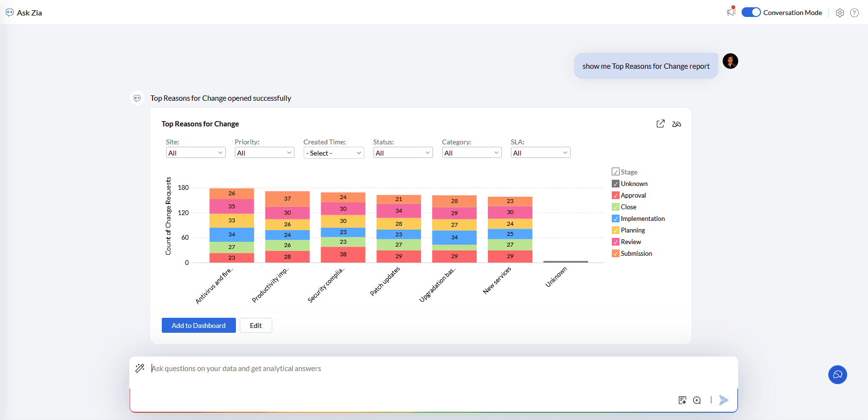Viewport: 868px width, 420px height.
Task: Open the SLA filter dropdown
Action: (x=541, y=153)
